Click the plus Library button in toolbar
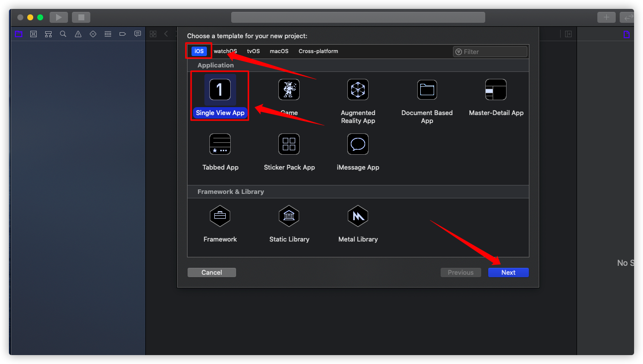643x364 pixels. tap(606, 17)
